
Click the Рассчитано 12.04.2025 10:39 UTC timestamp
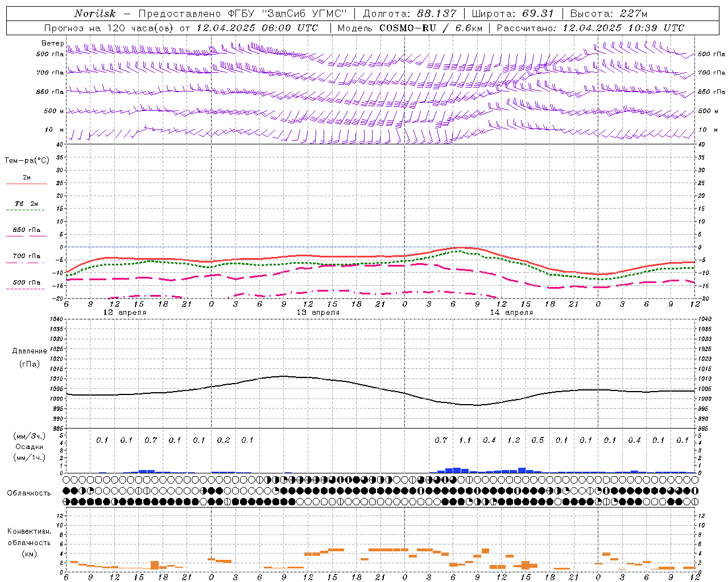click(590, 28)
